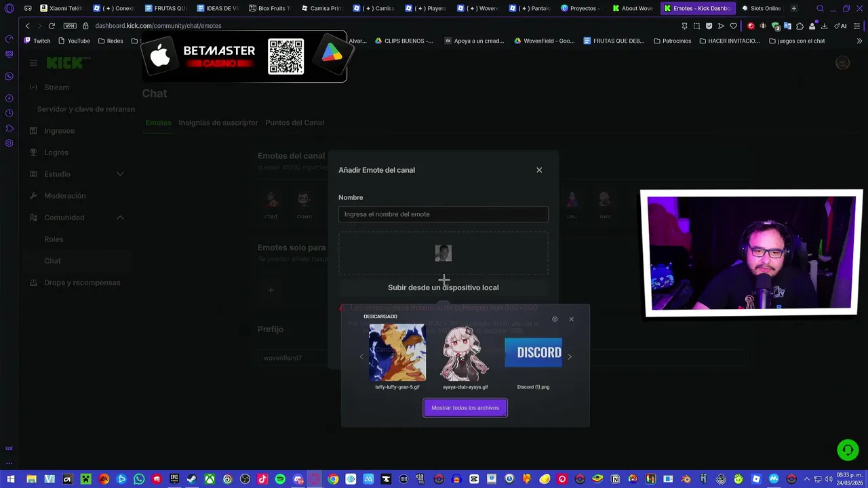Switch to 'Blox Fruits' browser tab
This screenshot has height=488, width=868.
pos(269,8)
